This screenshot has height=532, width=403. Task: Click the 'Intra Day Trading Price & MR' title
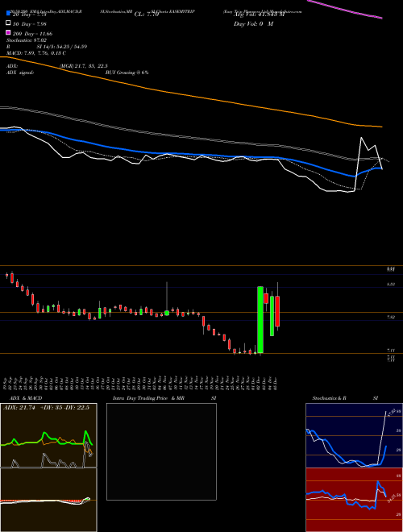click(148, 398)
